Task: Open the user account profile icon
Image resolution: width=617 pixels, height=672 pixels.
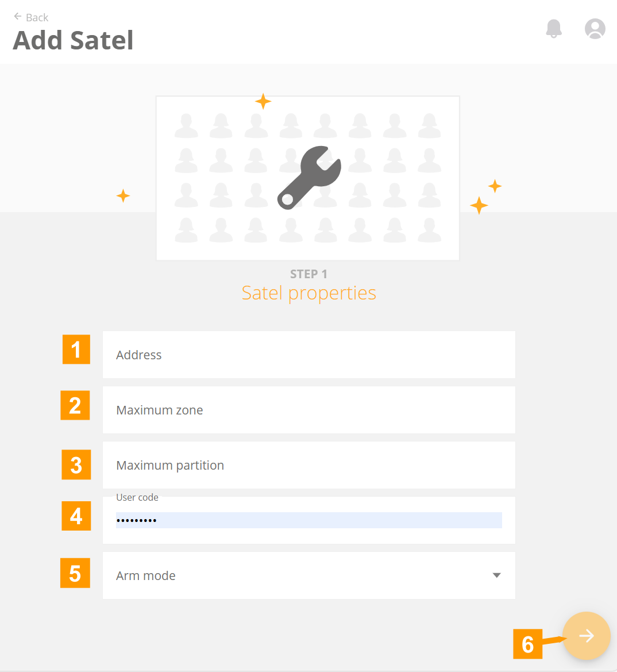Action: (x=595, y=29)
